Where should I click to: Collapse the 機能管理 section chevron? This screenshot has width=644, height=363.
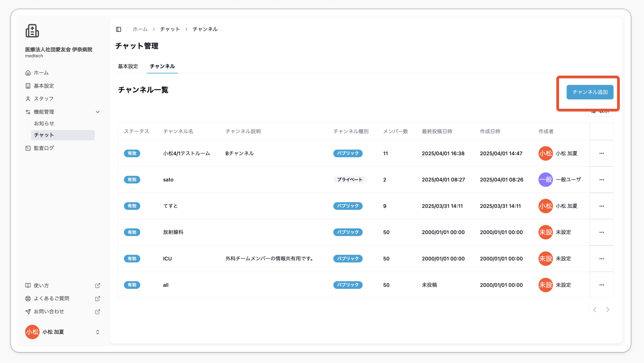(x=98, y=112)
